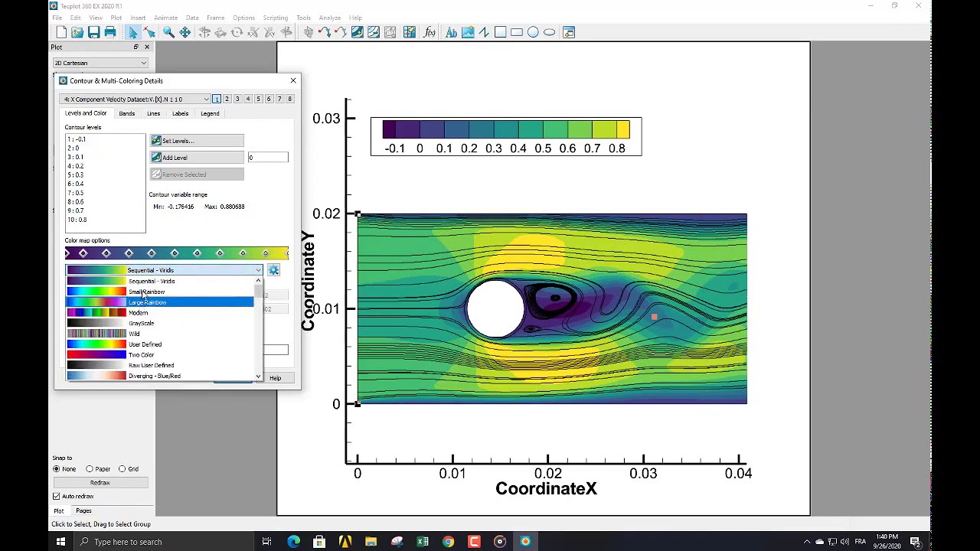This screenshot has height=551, width=980.
Task: Click the contour legend color bar in plot
Action: point(506,129)
